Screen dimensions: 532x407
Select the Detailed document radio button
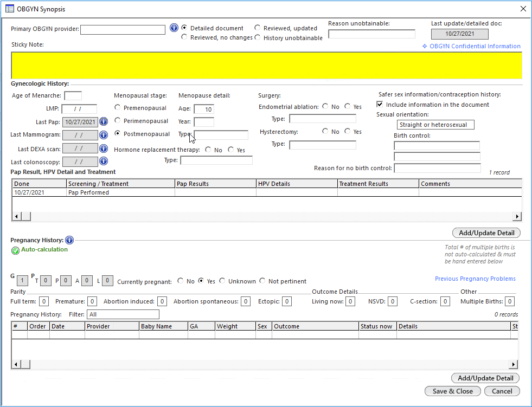click(184, 28)
